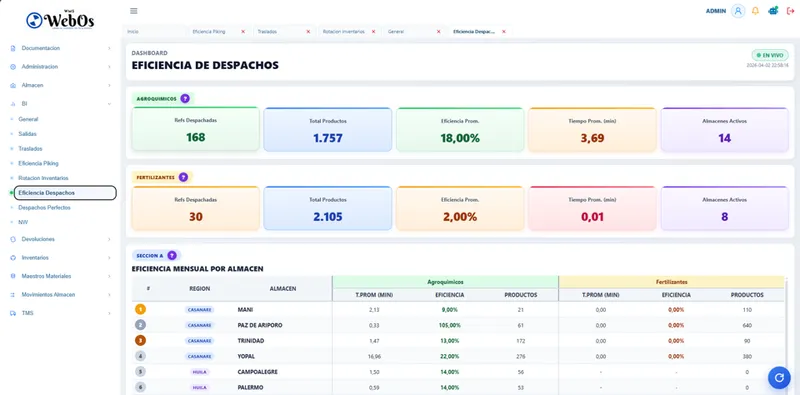Close the Eficiencia Piking tab
This screenshot has width=800, height=395.
coord(243,32)
